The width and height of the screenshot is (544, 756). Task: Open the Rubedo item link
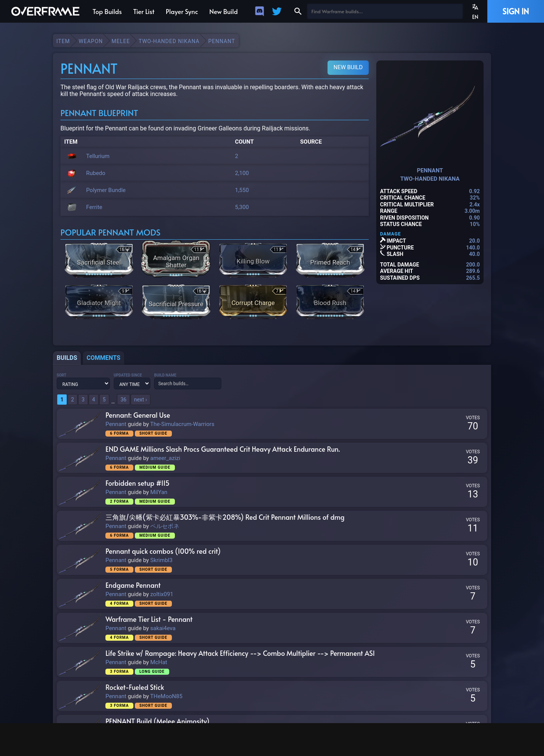[96, 173]
